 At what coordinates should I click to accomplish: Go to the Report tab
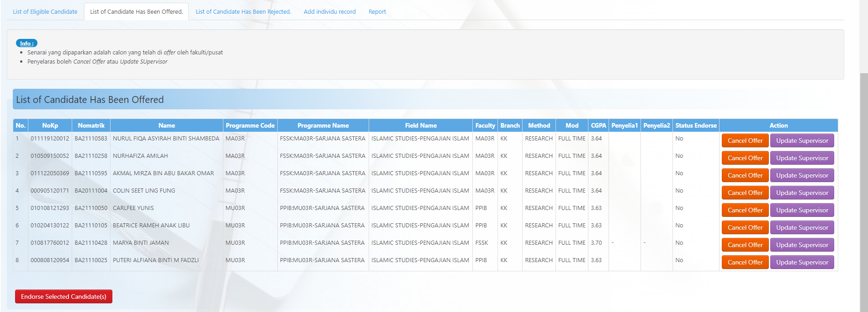(377, 12)
